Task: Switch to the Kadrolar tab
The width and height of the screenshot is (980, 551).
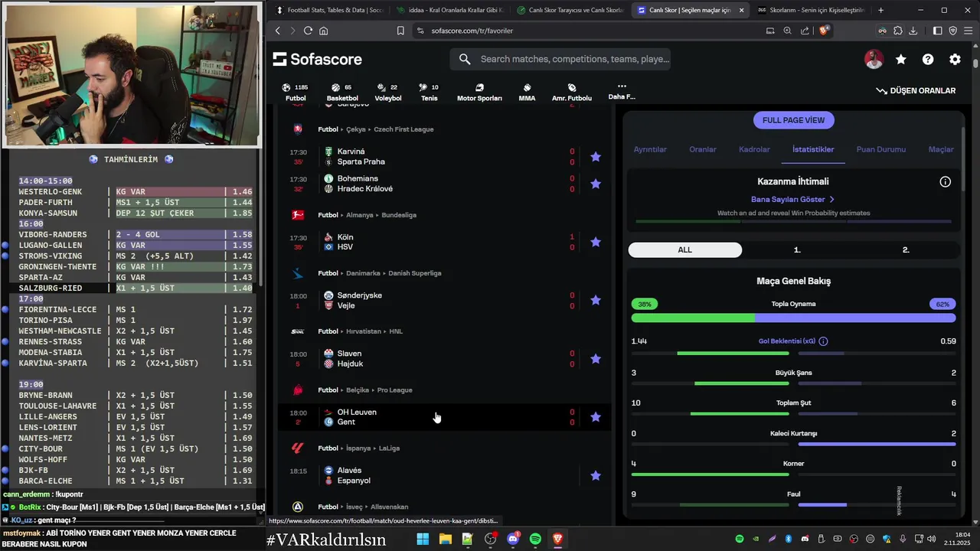Action: [x=754, y=149]
